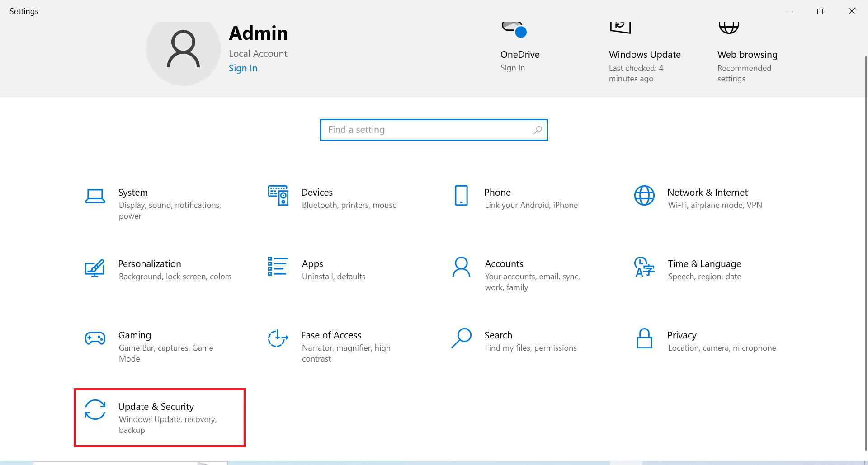The height and width of the screenshot is (465, 868).
Task: Close the Settings window
Action: pos(852,11)
